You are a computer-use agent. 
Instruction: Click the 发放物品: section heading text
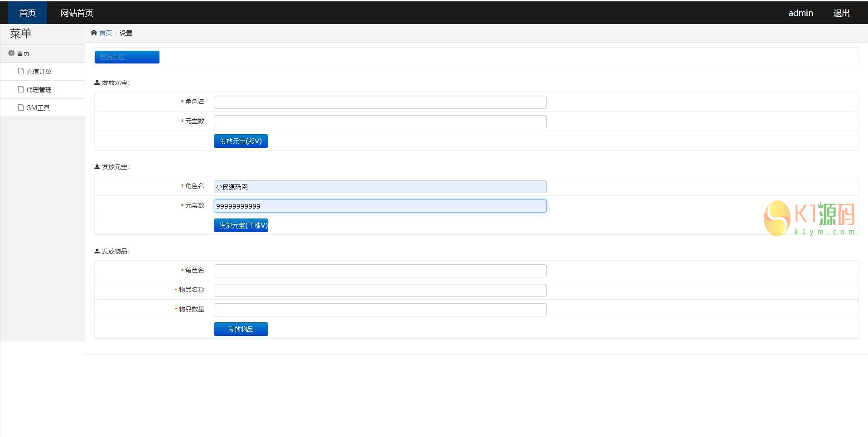tap(116, 251)
